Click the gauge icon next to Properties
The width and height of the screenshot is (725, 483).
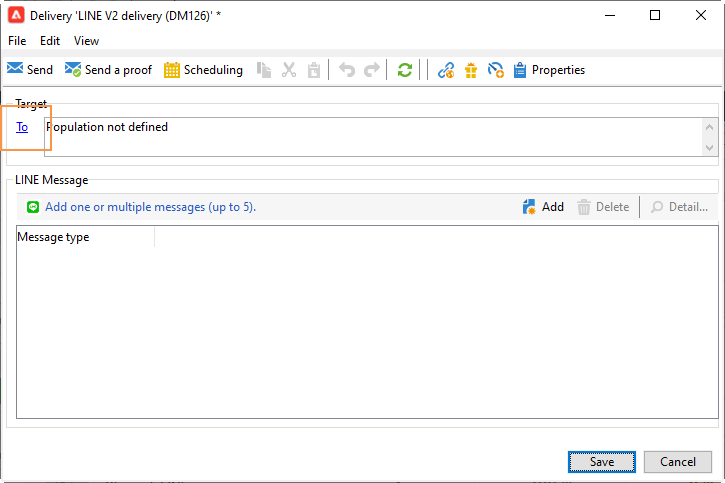pyautogui.click(x=496, y=70)
